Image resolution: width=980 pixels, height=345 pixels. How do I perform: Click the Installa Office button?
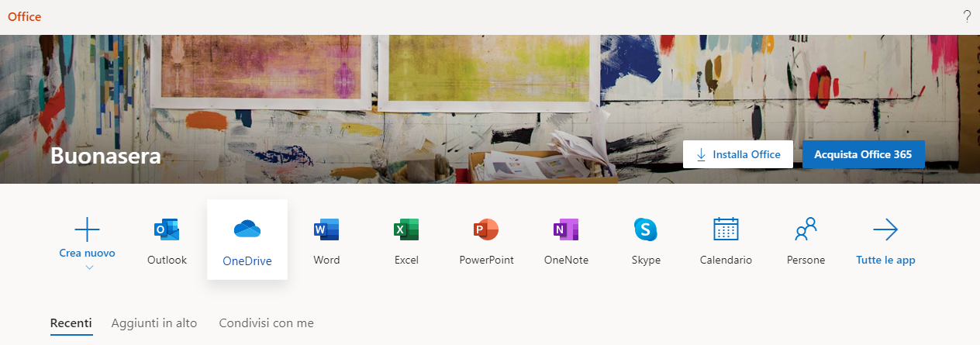click(737, 154)
